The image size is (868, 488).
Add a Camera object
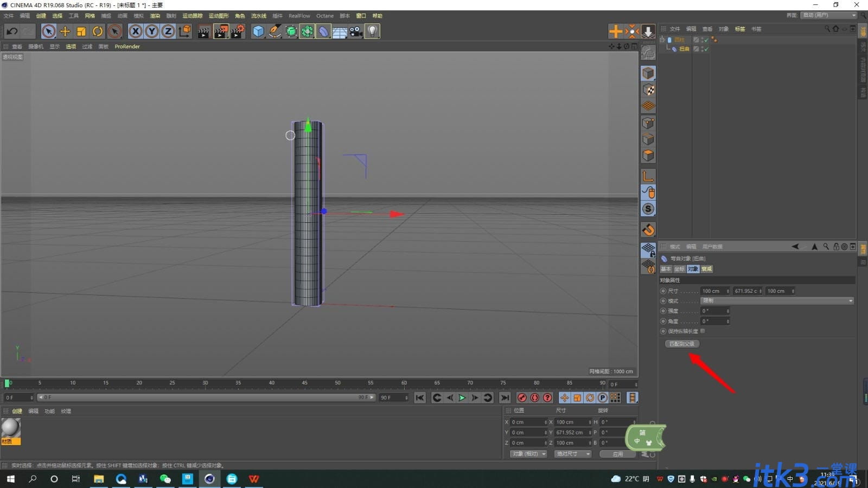tap(356, 31)
